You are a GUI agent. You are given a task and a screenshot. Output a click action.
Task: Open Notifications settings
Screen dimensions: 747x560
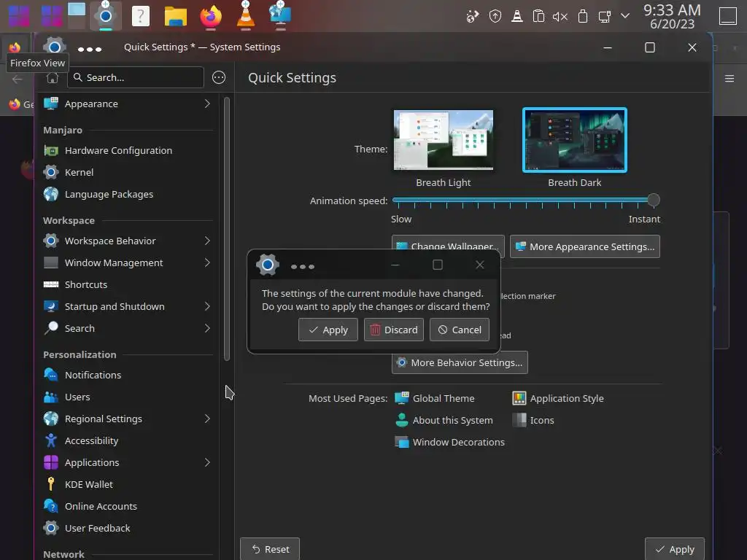(127, 376)
